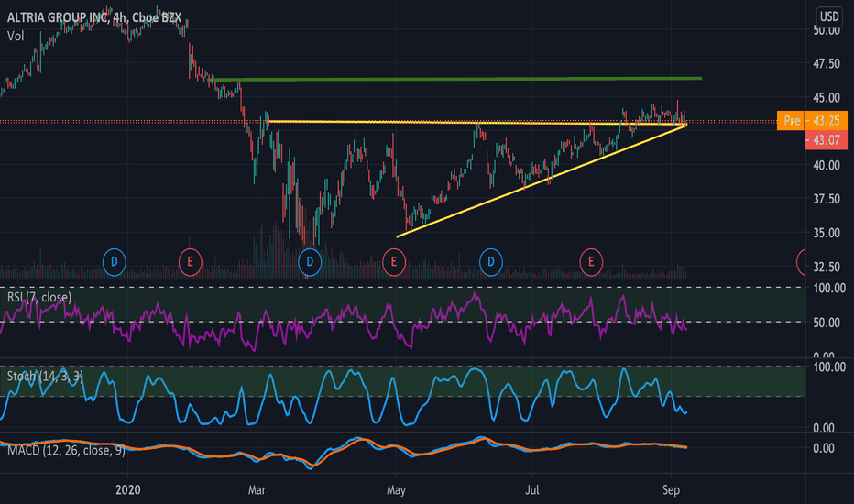854x504 pixels.
Task: Select the Stoch (14, 3, 3) indicator label
Action: coord(45,376)
